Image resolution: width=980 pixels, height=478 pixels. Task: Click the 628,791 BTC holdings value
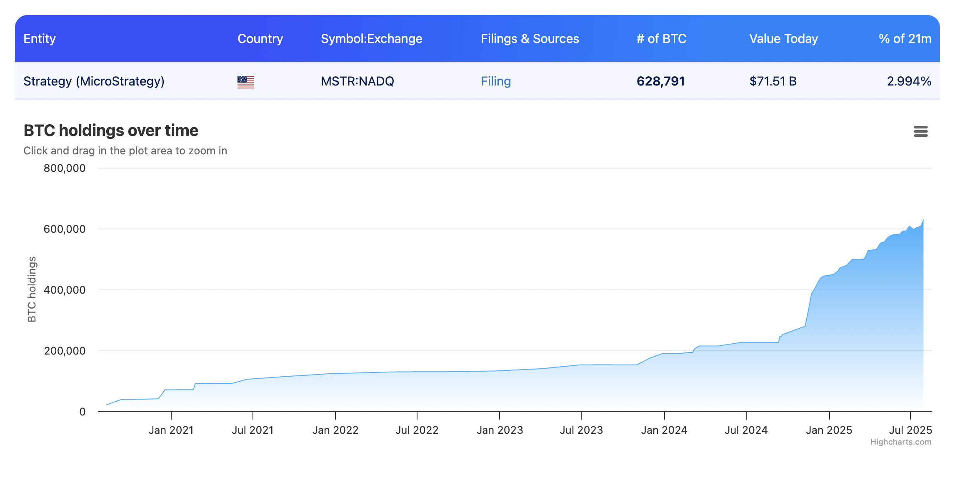click(x=661, y=81)
